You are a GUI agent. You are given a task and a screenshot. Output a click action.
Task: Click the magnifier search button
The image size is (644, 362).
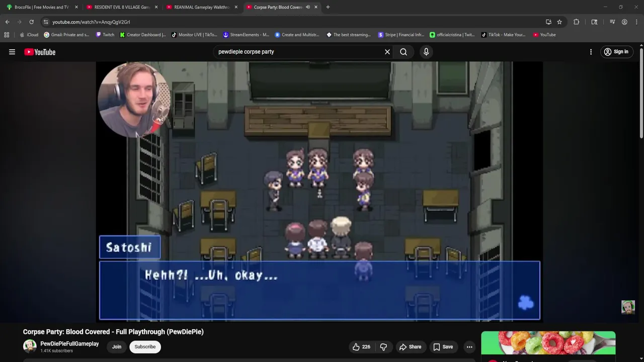pyautogui.click(x=404, y=52)
